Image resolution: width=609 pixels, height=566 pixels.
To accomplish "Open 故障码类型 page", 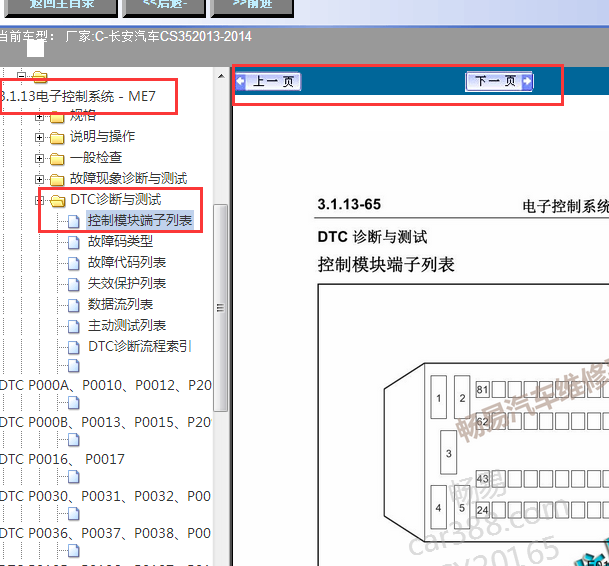I will (x=120, y=241).
